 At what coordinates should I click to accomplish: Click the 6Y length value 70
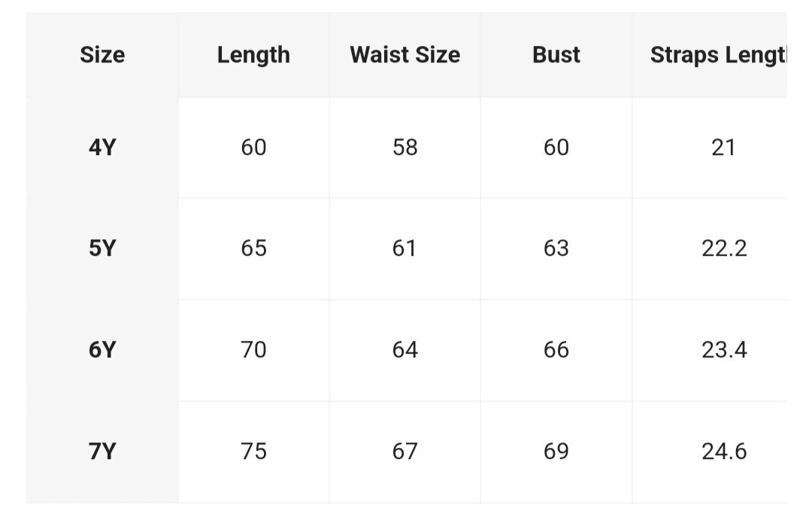[253, 350]
